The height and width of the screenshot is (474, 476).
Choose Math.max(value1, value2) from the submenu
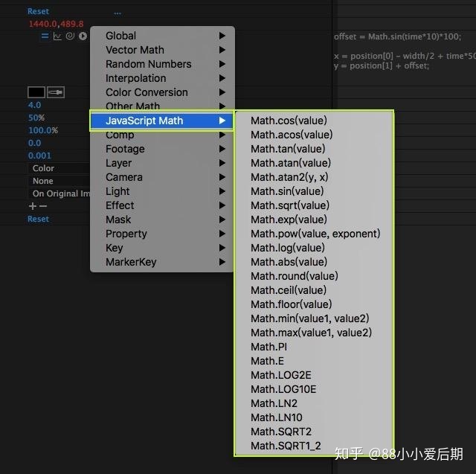click(314, 333)
